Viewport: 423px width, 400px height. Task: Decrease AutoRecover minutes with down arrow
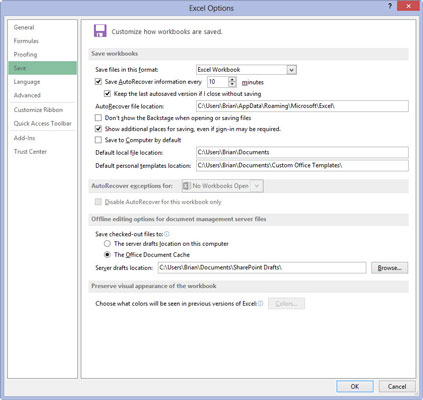click(x=232, y=84)
